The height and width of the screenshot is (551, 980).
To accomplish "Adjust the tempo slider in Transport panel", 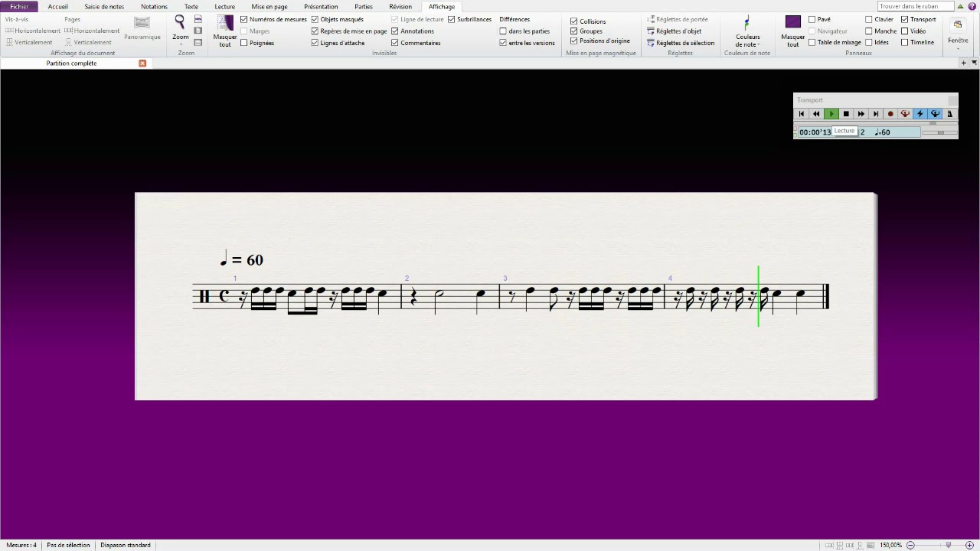I will (940, 132).
